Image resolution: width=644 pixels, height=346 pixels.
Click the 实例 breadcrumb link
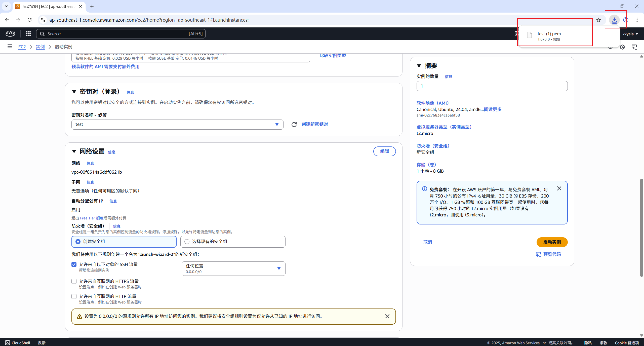40,47
